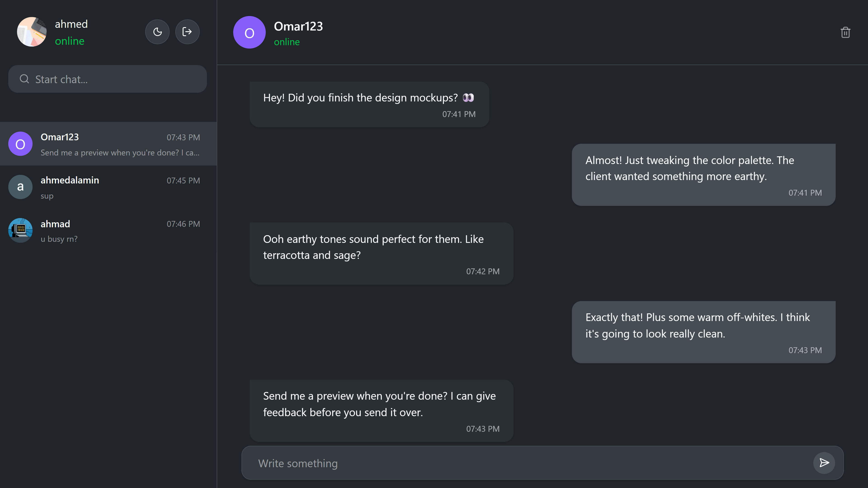Click Omar123's purple avatar in chat list
Screen dimensions: 868x488
pyautogui.click(x=20, y=144)
